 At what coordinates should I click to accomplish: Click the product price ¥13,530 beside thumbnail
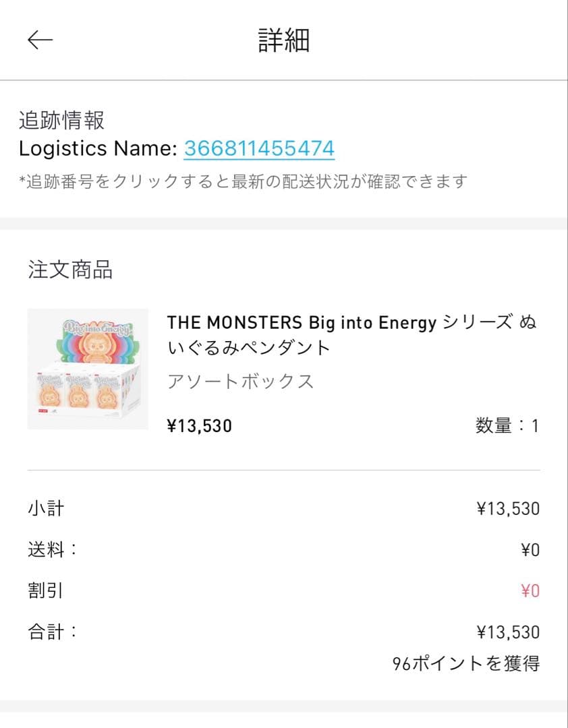tap(199, 426)
